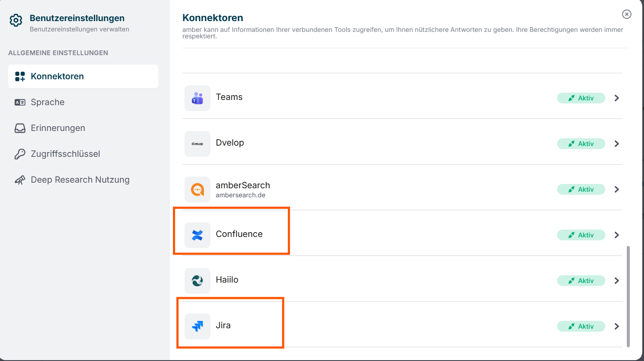Click the Aktiv badge for amberSearch
644x361 pixels.
pos(581,190)
